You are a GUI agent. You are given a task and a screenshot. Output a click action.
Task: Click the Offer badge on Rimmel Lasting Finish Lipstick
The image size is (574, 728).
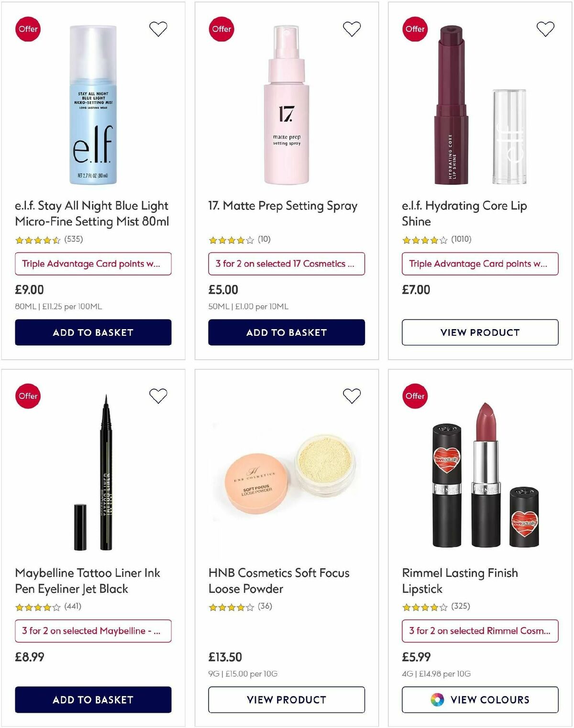(x=415, y=396)
